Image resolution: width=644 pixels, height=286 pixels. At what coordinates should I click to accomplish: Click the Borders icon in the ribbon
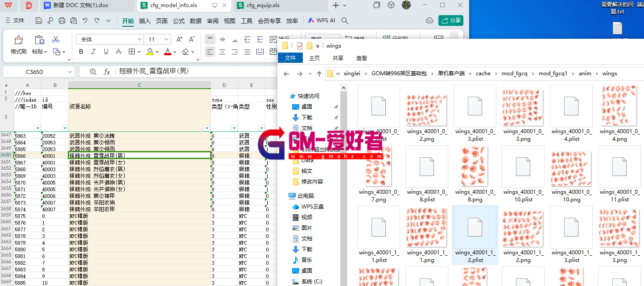click(x=132, y=52)
